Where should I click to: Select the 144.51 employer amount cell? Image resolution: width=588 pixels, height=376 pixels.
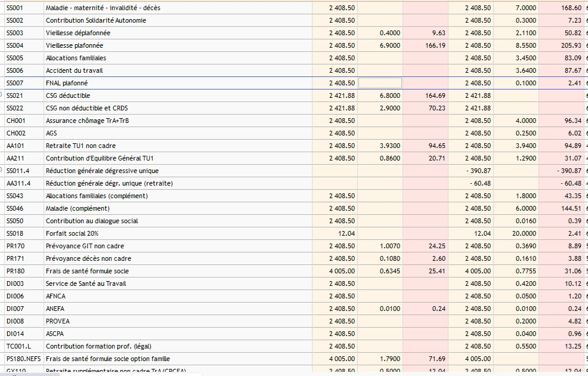pyautogui.click(x=561, y=208)
